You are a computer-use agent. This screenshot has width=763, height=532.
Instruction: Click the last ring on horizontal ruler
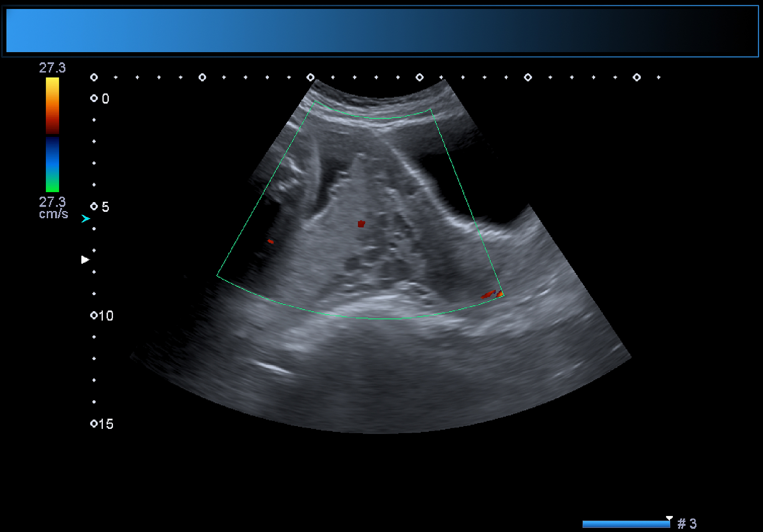click(x=637, y=77)
